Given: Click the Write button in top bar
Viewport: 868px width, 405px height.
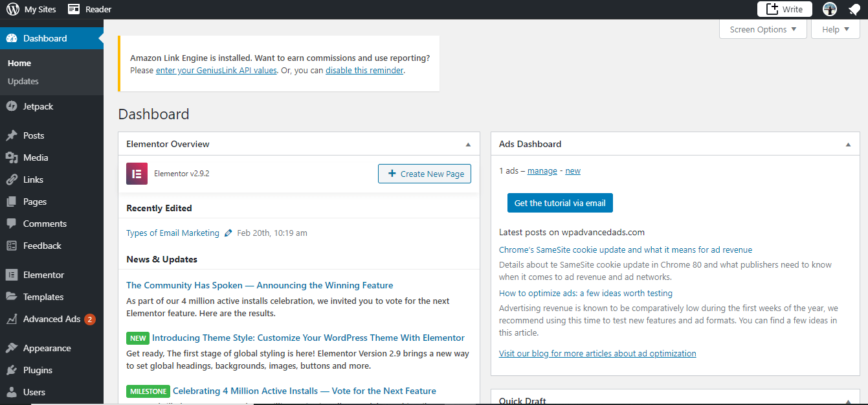Looking at the screenshot, I should (785, 9).
